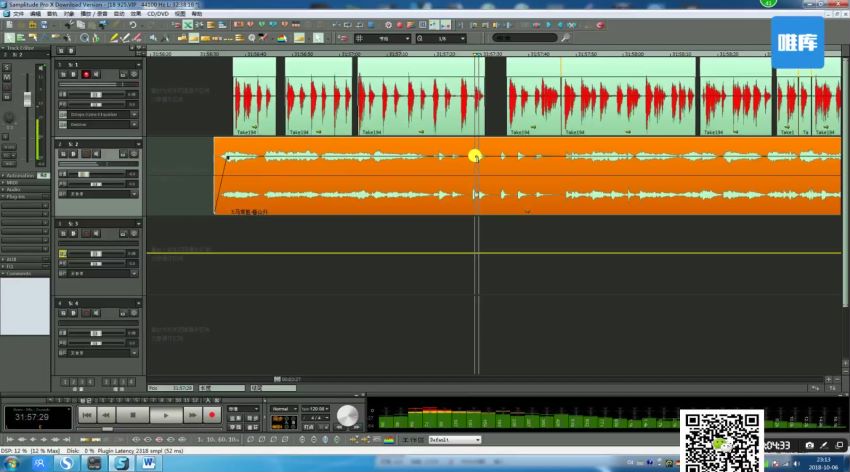Click the transport fast forward button
Screen dimensions: 850x472
[x=192, y=415]
